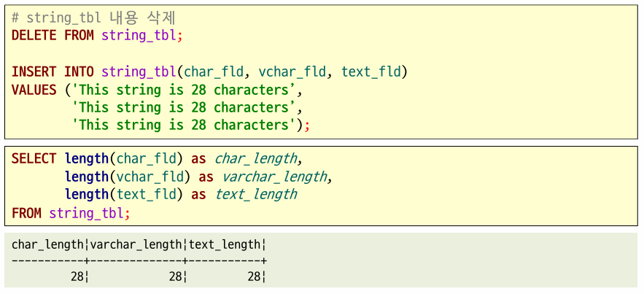644x294 pixels.
Task: Click the italic alias text_length in the query
Action: click(256, 194)
